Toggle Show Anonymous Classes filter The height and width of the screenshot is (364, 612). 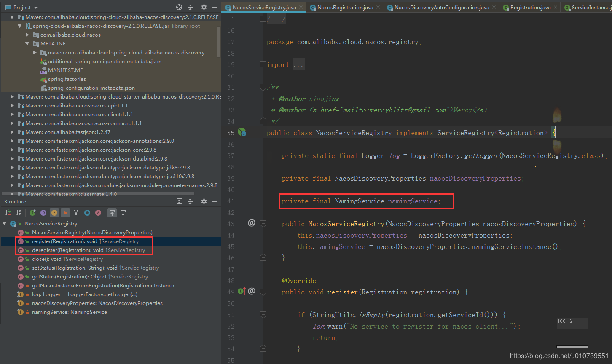tap(87, 213)
